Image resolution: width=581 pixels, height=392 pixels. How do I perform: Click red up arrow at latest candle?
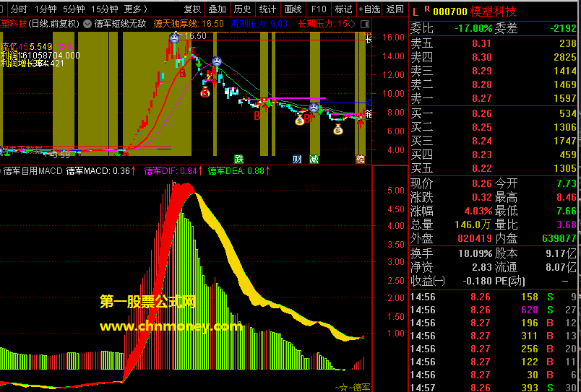[361, 123]
